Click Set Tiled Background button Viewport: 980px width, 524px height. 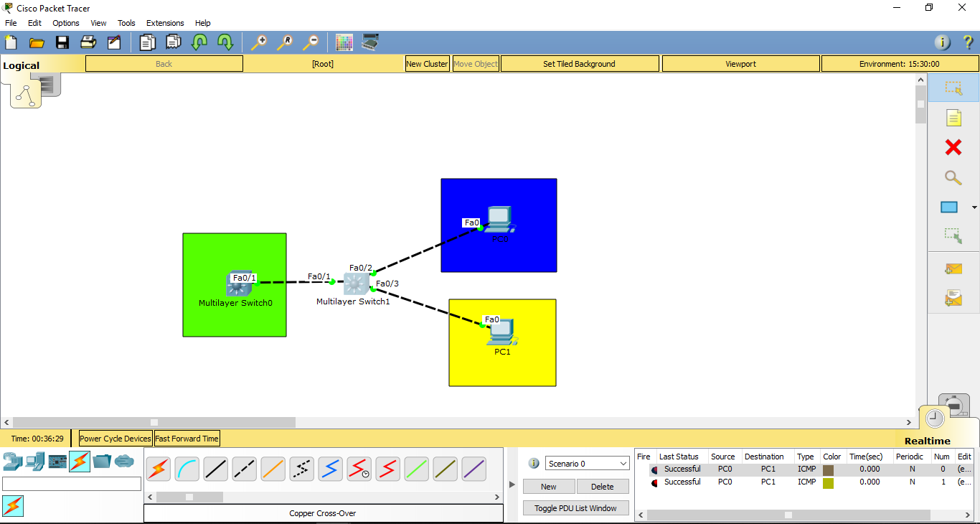coord(579,64)
